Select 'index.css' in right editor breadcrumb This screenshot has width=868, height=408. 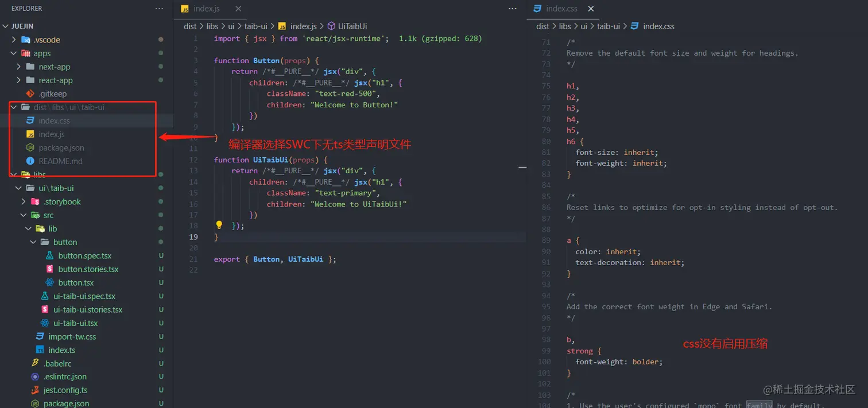(658, 26)
